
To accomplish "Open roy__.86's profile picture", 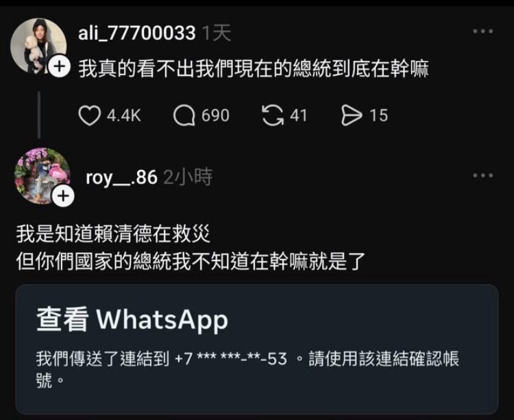I will (x=42, y=176).
